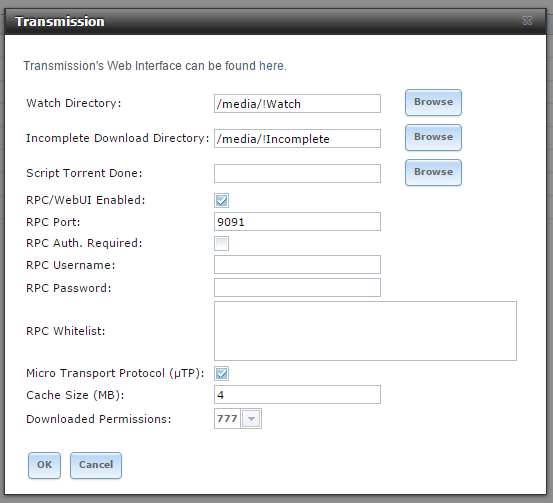Browse for the Script Torrent Done file
Screen dimensions: 553x503
coord(433,172)
